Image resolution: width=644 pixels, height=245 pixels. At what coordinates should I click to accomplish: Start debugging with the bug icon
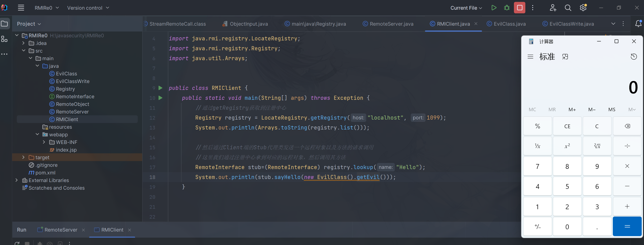[507, 8]
